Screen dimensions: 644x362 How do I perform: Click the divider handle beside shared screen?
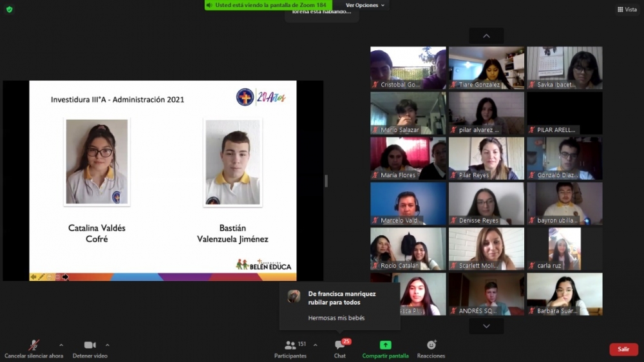326,181
